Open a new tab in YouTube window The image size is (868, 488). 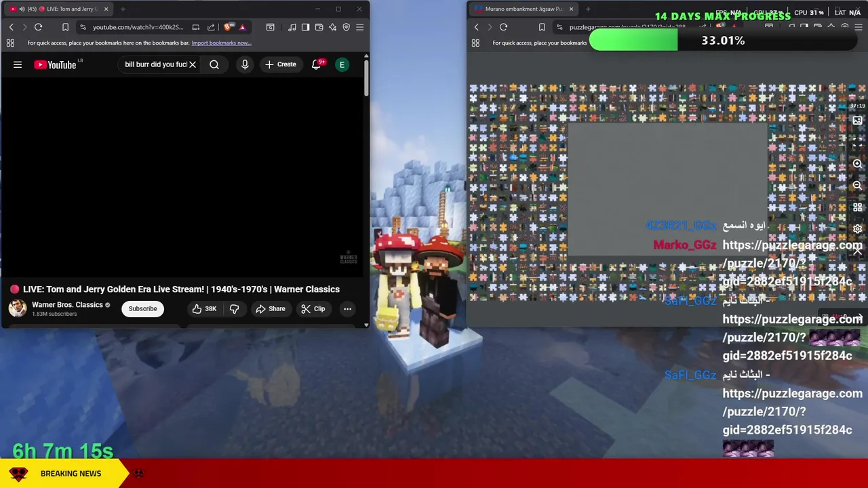[x=123, y=9]
